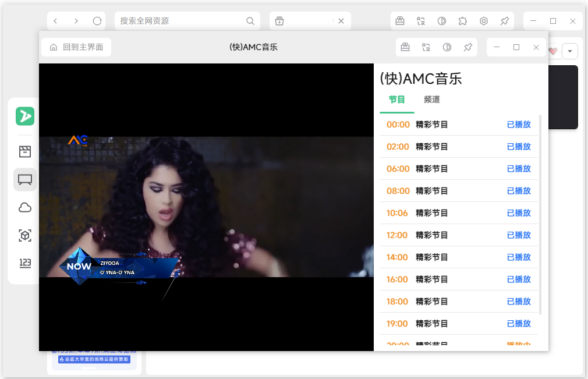Select the 12:00 精彩节目 program row

(x=459, y=235)
